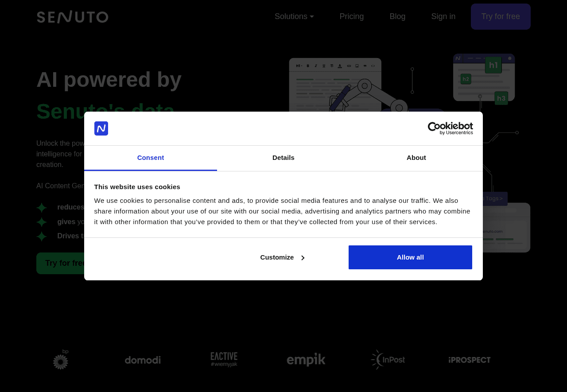Open the About tab
567x392 pixels.
416,157
